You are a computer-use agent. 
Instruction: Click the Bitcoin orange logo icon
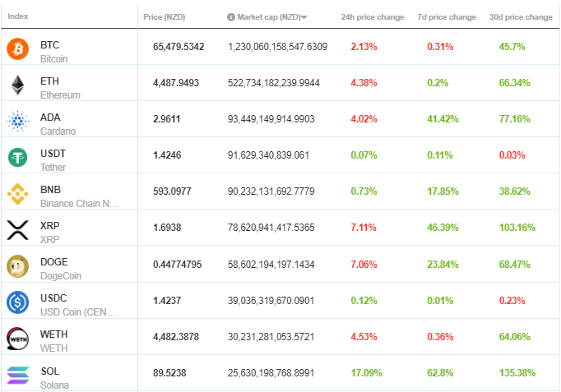17,49
